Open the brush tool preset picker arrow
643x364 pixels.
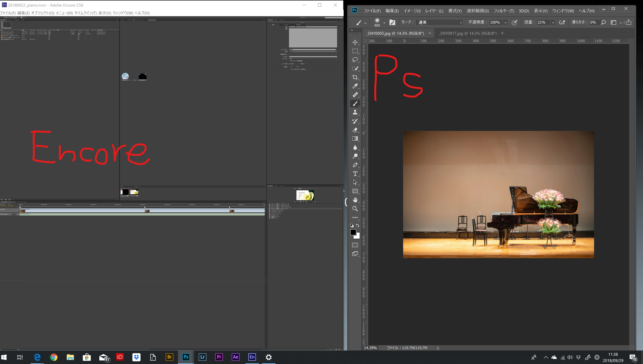(x=365, y=23)
